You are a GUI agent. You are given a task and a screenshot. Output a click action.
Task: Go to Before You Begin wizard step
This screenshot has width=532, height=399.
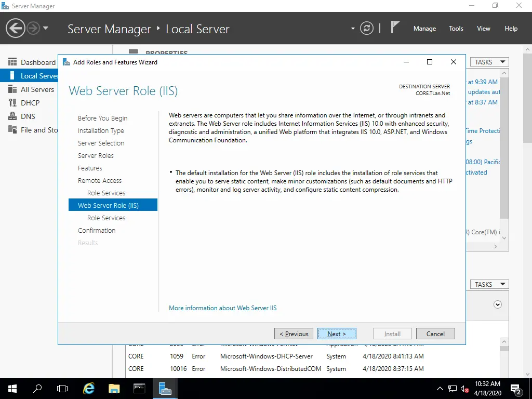[102, 118]
